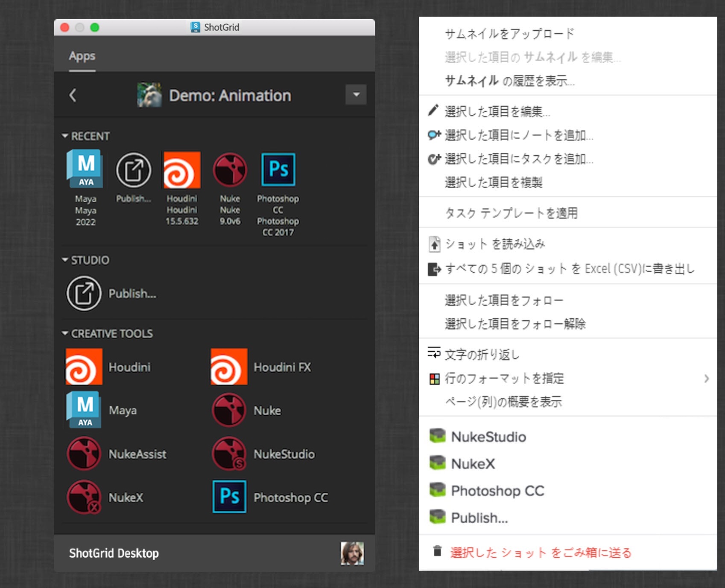The image size is (725, 588).
Task: Launch Houdini 15.5.632 in Recent section
Action: (182, 170)
